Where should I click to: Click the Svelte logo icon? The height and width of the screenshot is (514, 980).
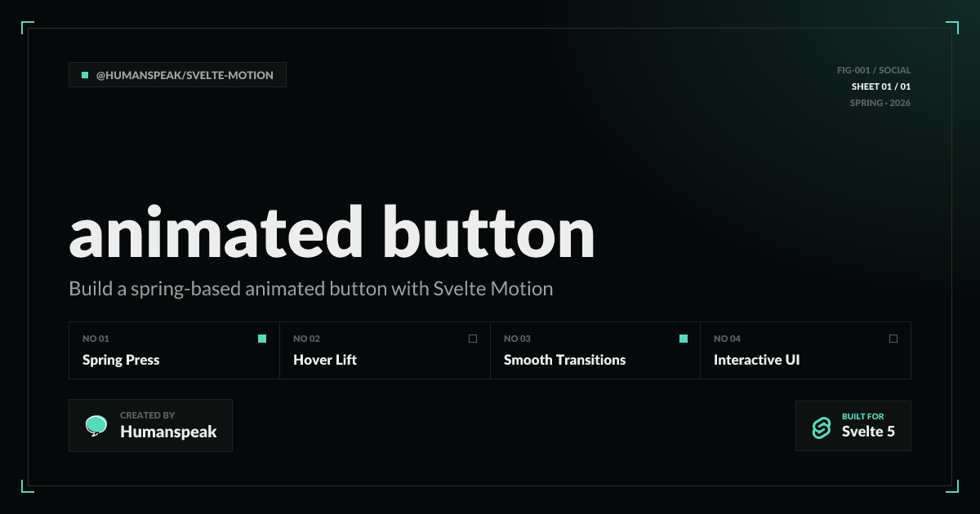coord(821,428)
